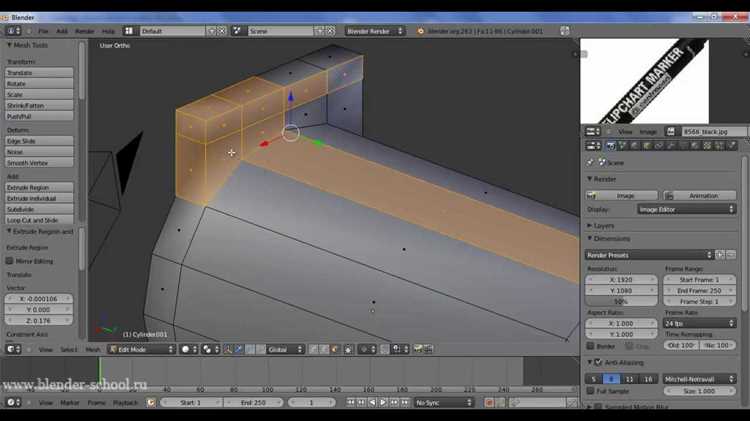Image resolution: width=750 pixels, height=421 pixels.
Task: Open the 24 fps frame rate dropdown
Action: pos(699,323)
